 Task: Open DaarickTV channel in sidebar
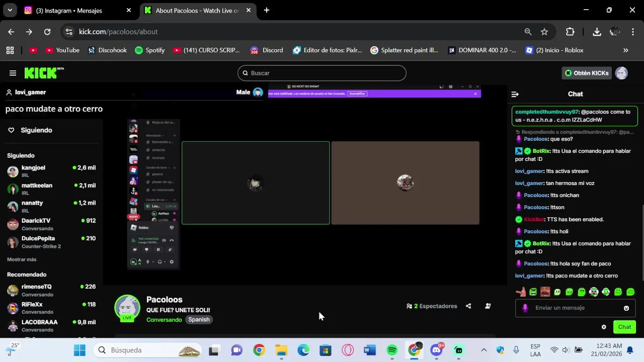pyautogui.click(x=51, y=224)
